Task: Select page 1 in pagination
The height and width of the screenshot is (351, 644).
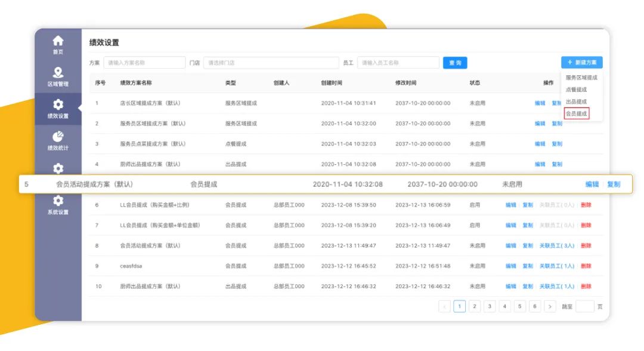Action: (460, 306)
